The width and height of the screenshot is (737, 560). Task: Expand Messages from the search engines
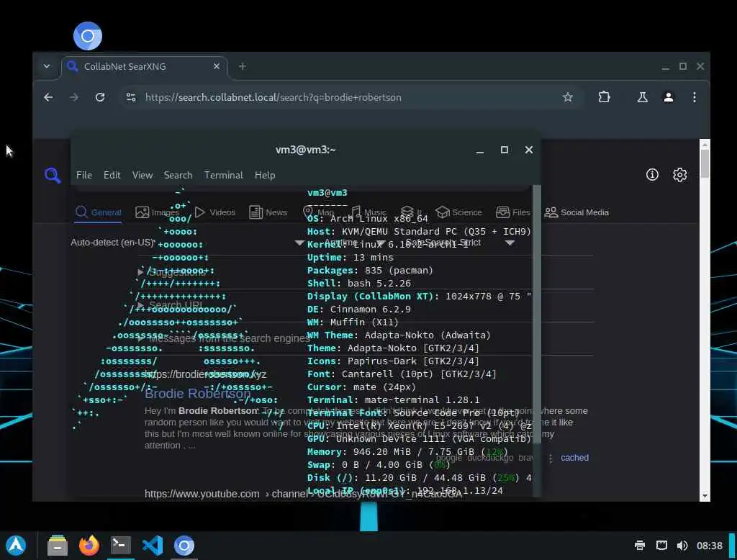(224, 338)
